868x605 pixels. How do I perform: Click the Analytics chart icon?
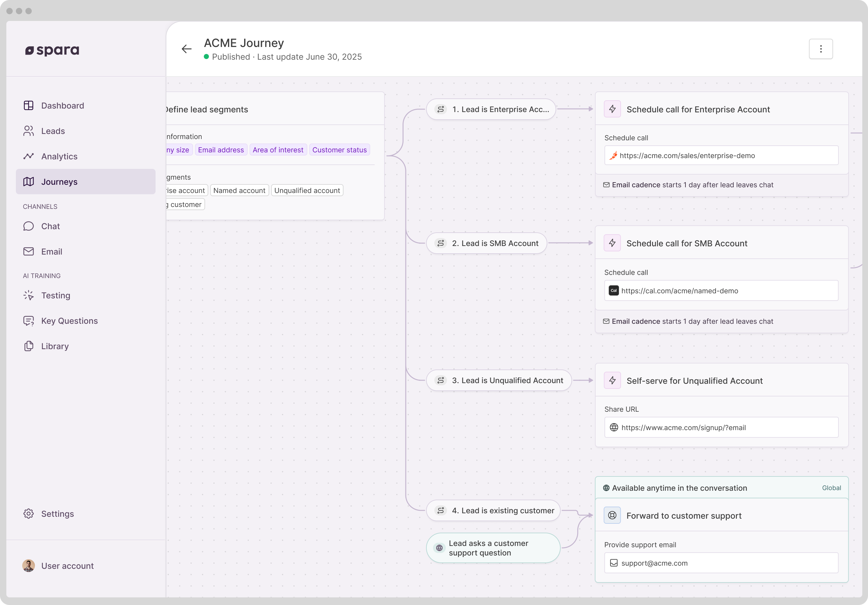(x=29, y=156)
